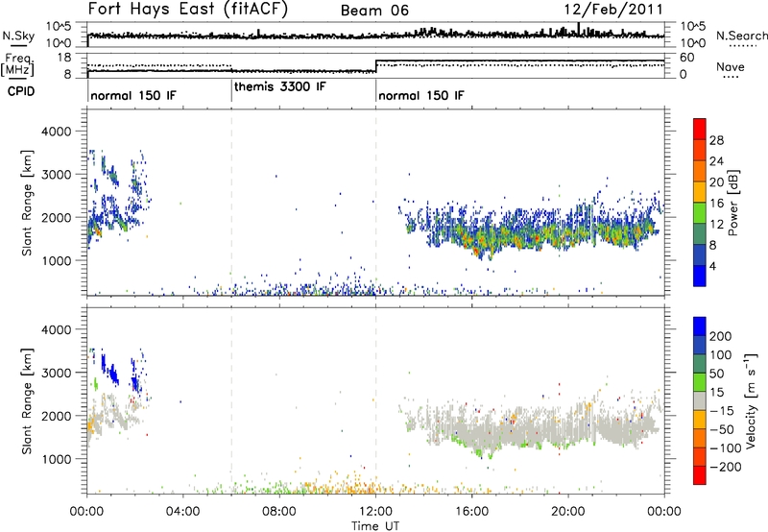Click the '16:00' time tick label
Viewport: 768px width, 532px height.
pyautogui.click(x=471, y=512)
